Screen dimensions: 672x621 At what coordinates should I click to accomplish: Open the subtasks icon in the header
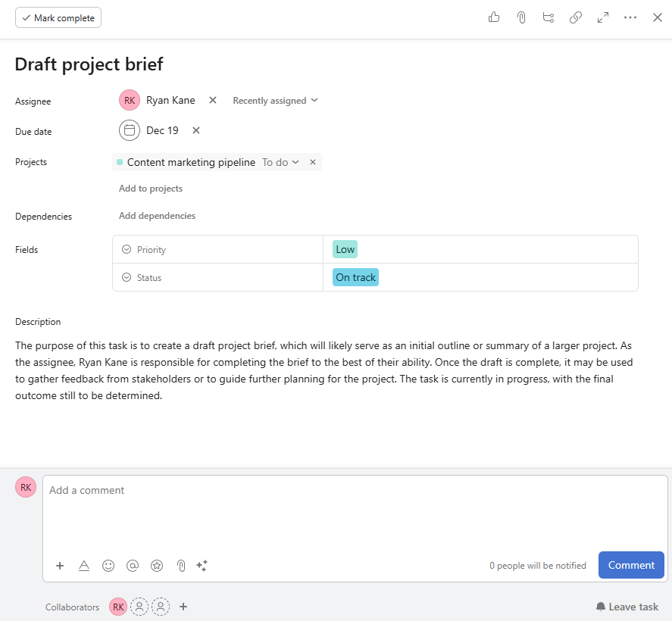[548, 17]
